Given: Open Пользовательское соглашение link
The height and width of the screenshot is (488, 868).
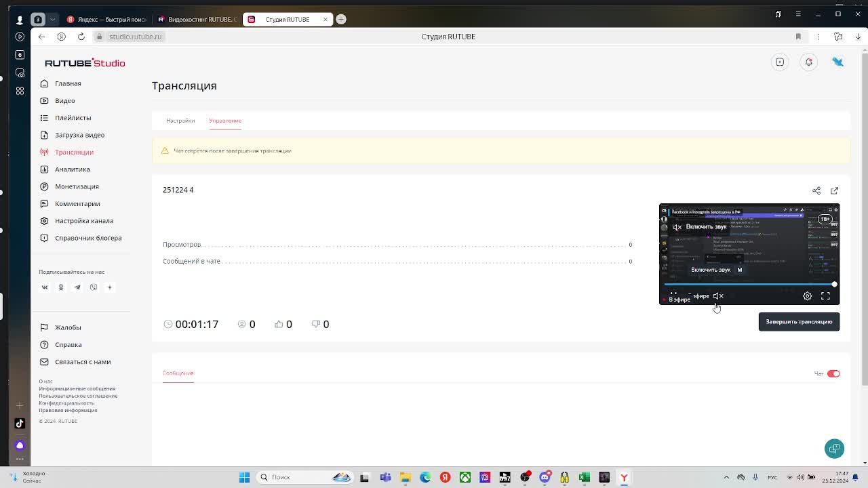Looking at the screenshot, I should point(78,396).
